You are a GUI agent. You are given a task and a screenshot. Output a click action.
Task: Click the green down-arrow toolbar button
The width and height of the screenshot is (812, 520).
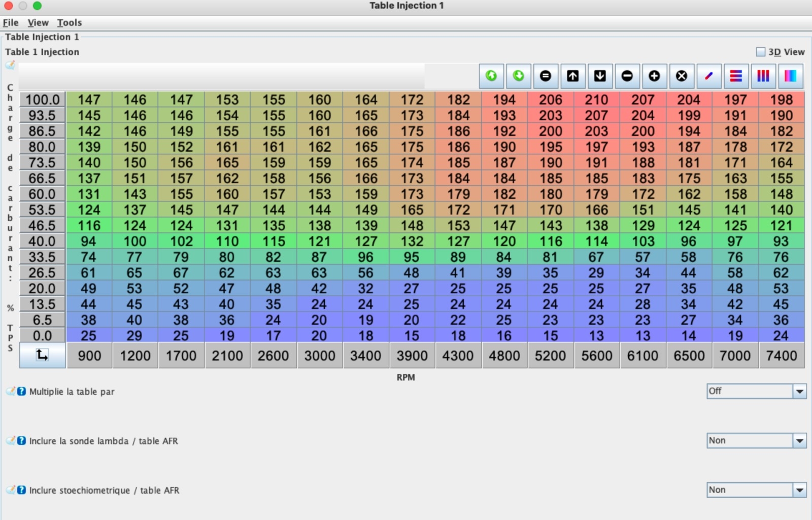click(518, 76)
